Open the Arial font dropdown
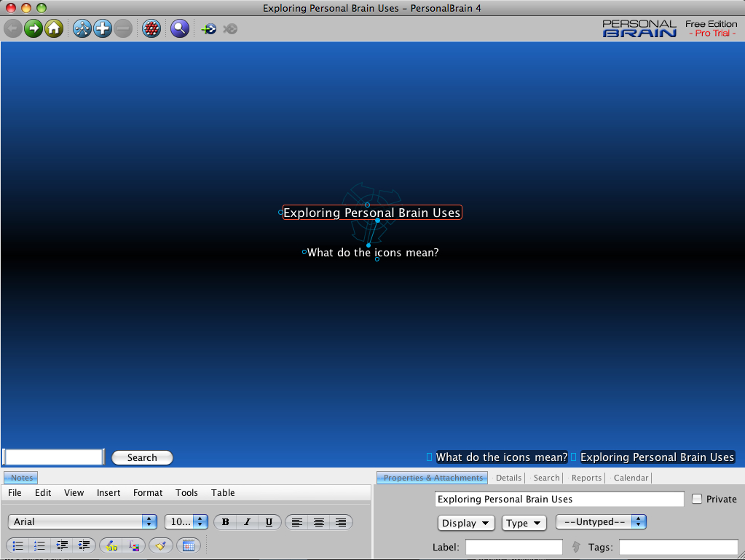The image size is (745, 560). click(82, 522)
